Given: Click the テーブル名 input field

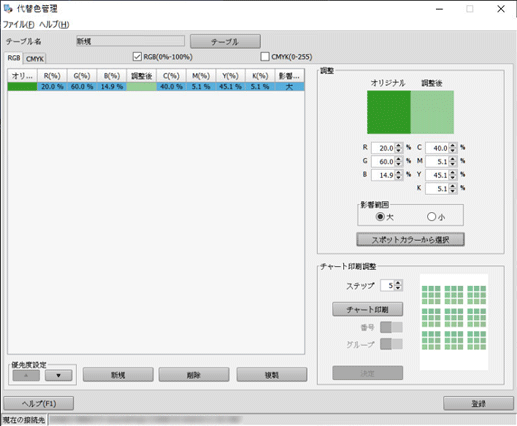Looking at the screenshot, I should [130, 41].
